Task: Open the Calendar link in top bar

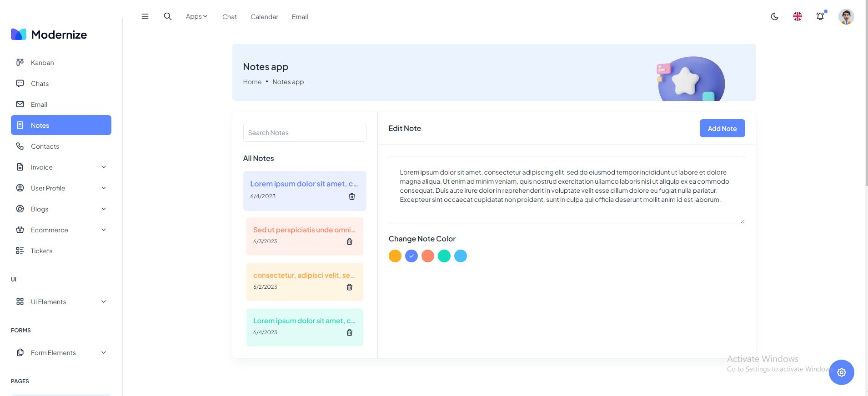Action: click(264, 17)
